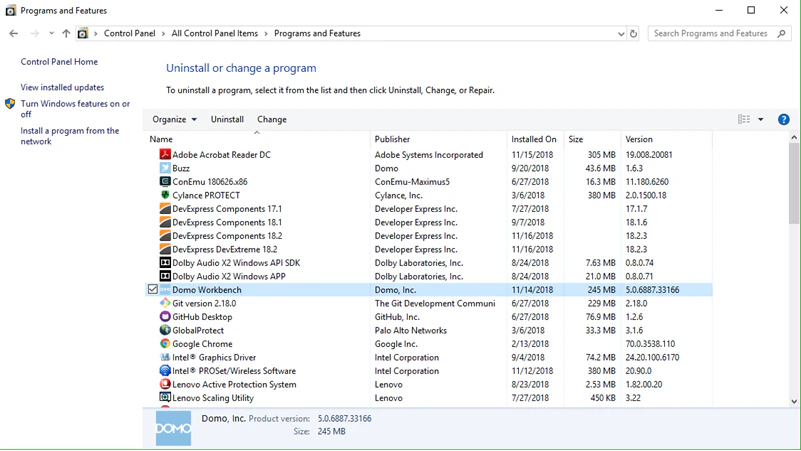This screenshot has height=451, width=801.
Task: Click the vertical scrollbar down arrow
Action: pos(794,401)
